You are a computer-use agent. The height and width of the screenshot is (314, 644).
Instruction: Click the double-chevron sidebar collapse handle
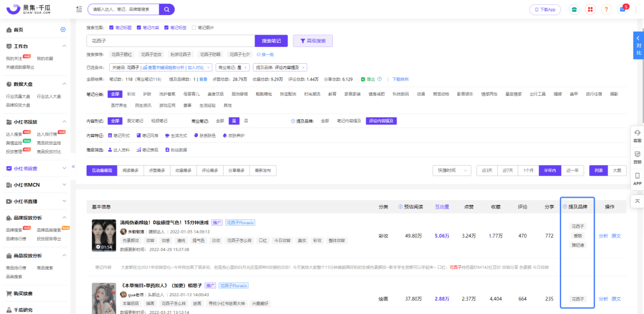(x=73, y=167)
